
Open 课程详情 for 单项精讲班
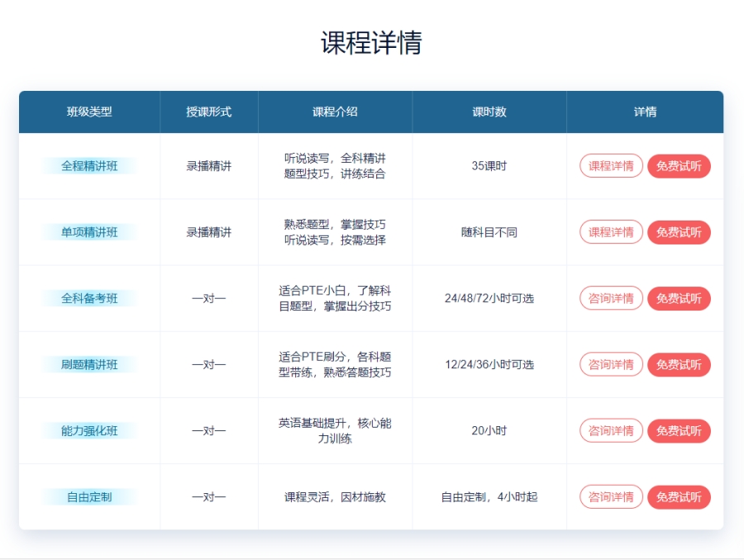pos(611,232)
